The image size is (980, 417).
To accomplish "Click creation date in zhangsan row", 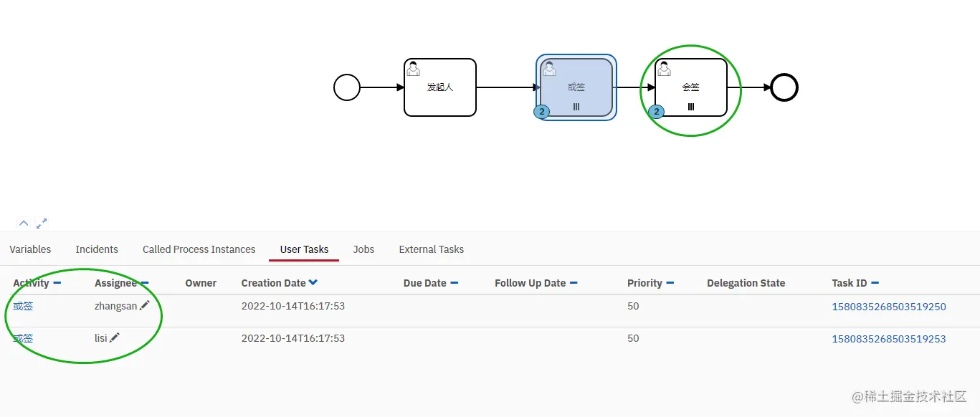I will (293, 306).
